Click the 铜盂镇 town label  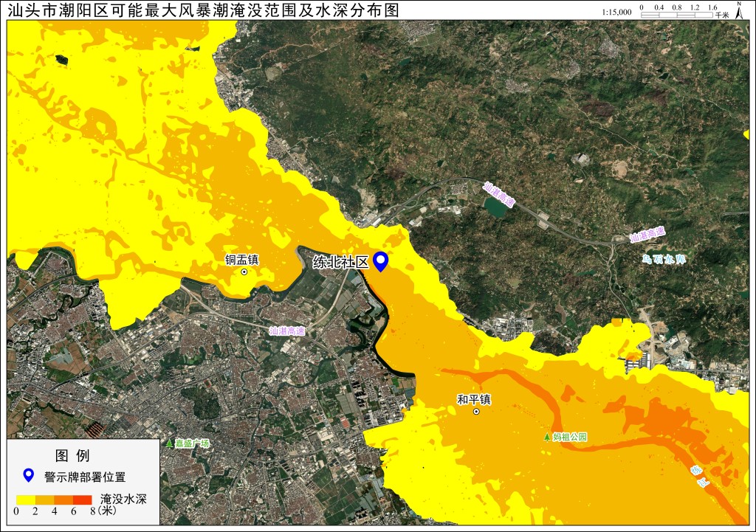242,260
